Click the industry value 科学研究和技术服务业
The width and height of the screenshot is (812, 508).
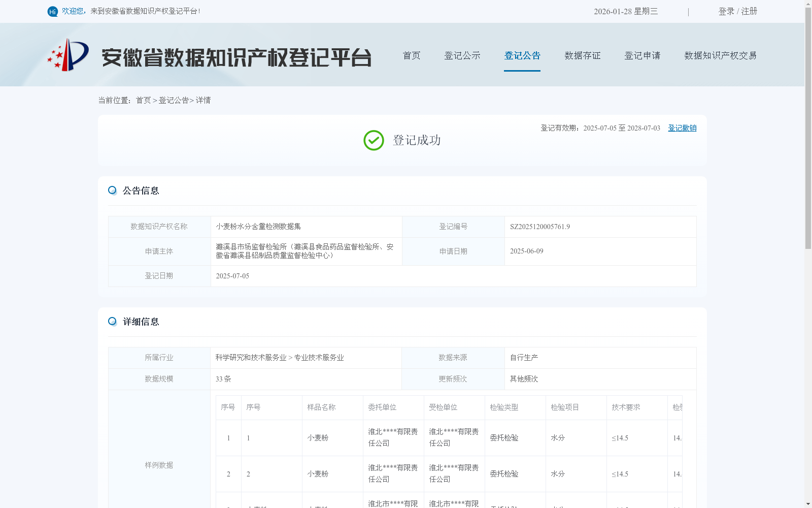point(251,358)
